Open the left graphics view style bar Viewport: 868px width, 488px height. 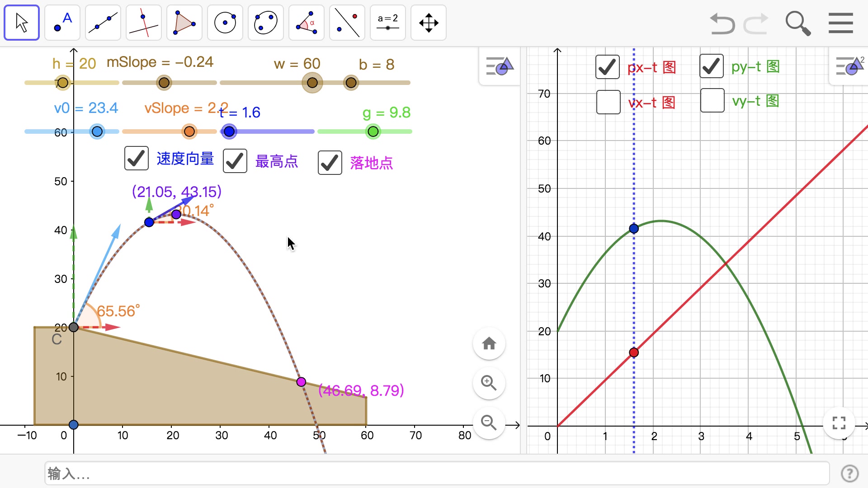[x=499, y=66]
